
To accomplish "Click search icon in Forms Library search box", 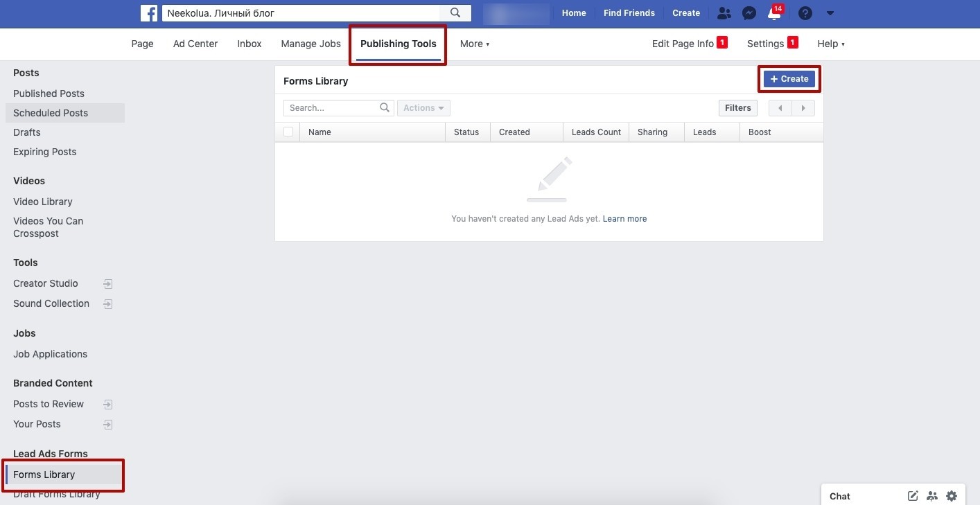I will click(x=385, y=107).
